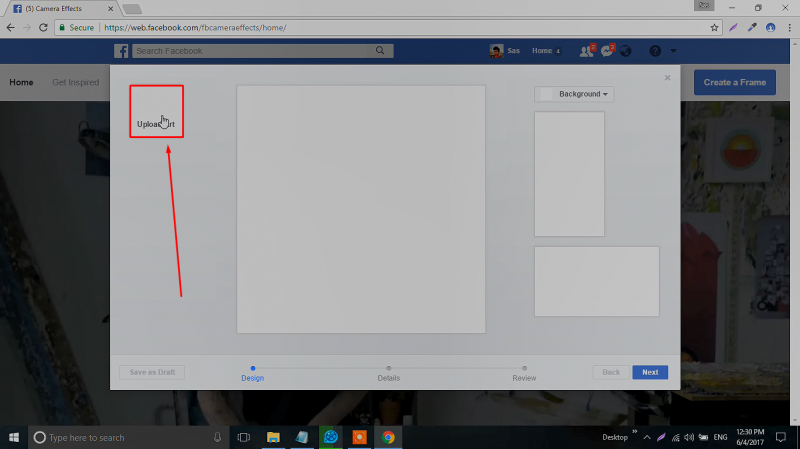Image resolution: width=800 pixels, height=449 pixels.
Task: Click the search magnifier icon
Action: (380, 51)
